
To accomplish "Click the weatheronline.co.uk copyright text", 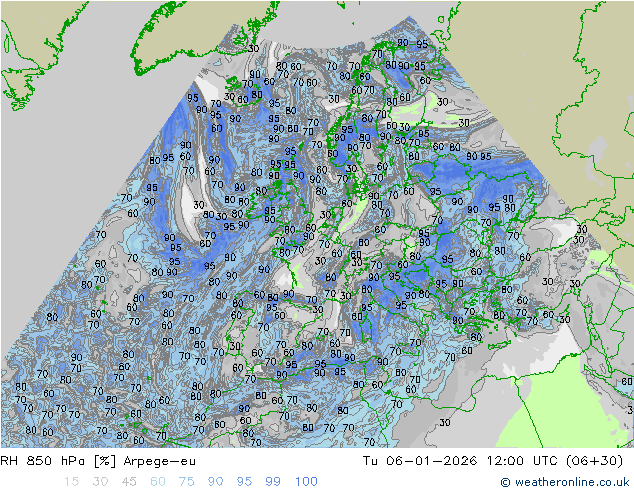I will (565, 482).
